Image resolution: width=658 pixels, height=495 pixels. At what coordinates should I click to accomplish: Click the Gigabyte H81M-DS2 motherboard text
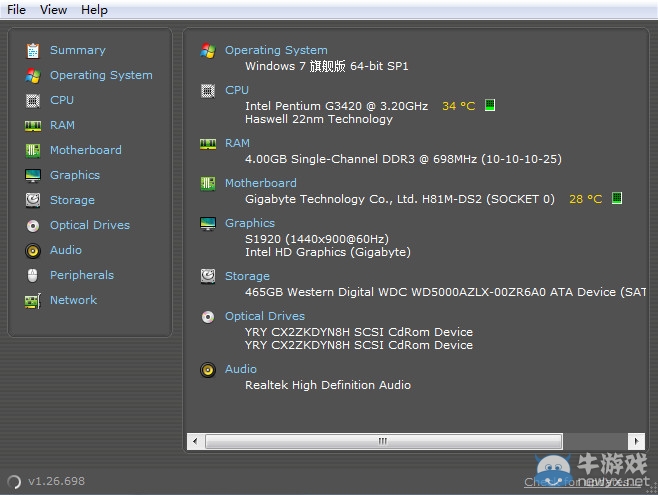point(400,199)
